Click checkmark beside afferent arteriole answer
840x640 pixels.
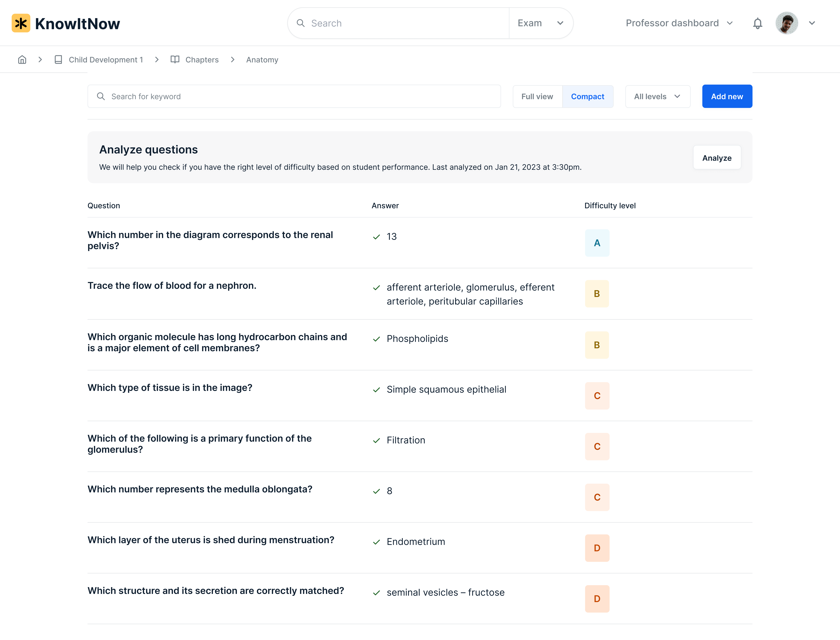[376, 288]
